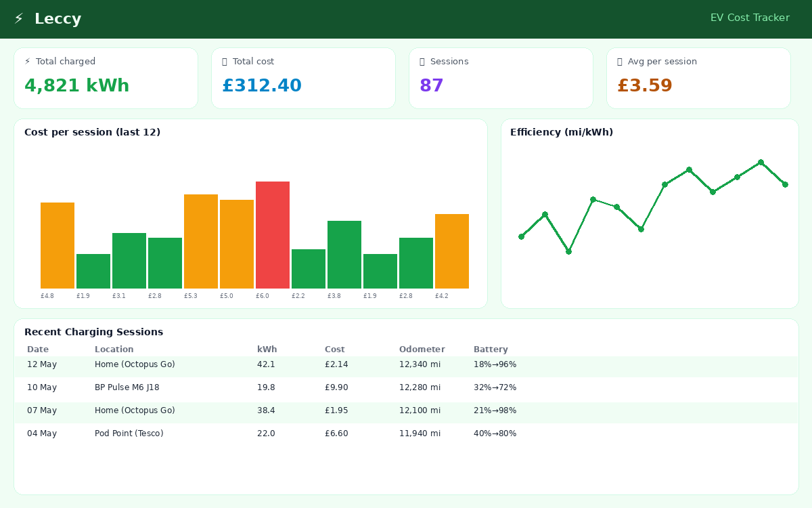Click the orange £4.8 bar in cost chart
Viewport: 812px width, 508px height.
coord(58,245)
